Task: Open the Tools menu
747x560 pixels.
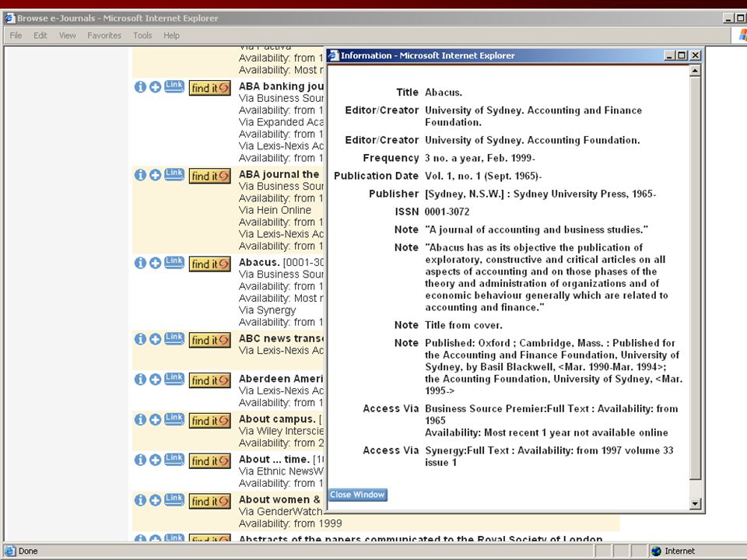Action: [x=142, y=35]
